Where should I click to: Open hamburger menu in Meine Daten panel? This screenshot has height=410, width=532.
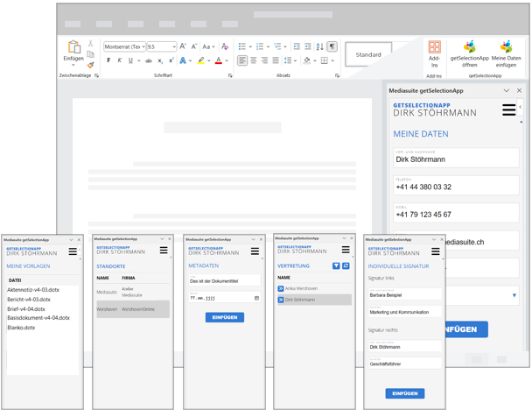click(508, 110)
